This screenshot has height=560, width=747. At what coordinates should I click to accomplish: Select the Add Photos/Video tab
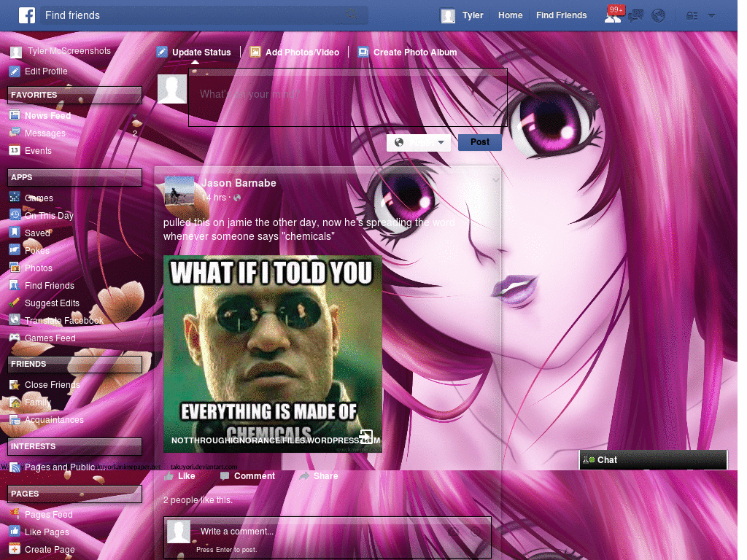pos(295,52)
